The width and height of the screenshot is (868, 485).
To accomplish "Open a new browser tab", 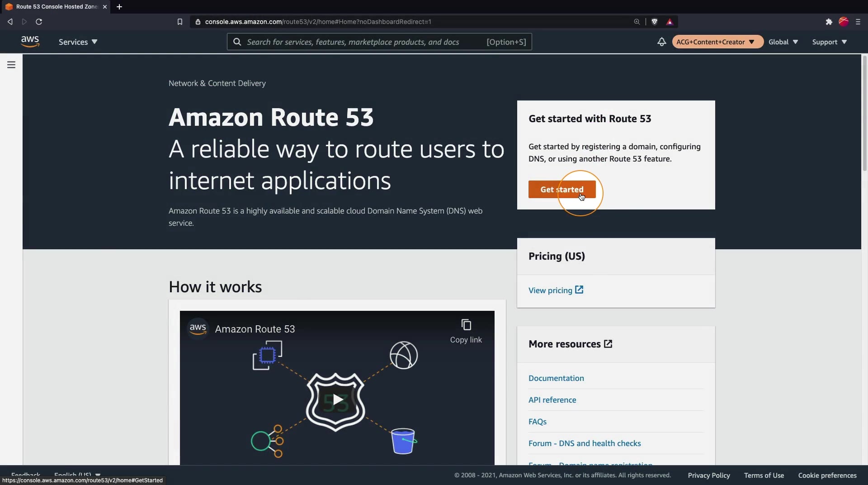I will pyautogui.click(x=119, y=7).
